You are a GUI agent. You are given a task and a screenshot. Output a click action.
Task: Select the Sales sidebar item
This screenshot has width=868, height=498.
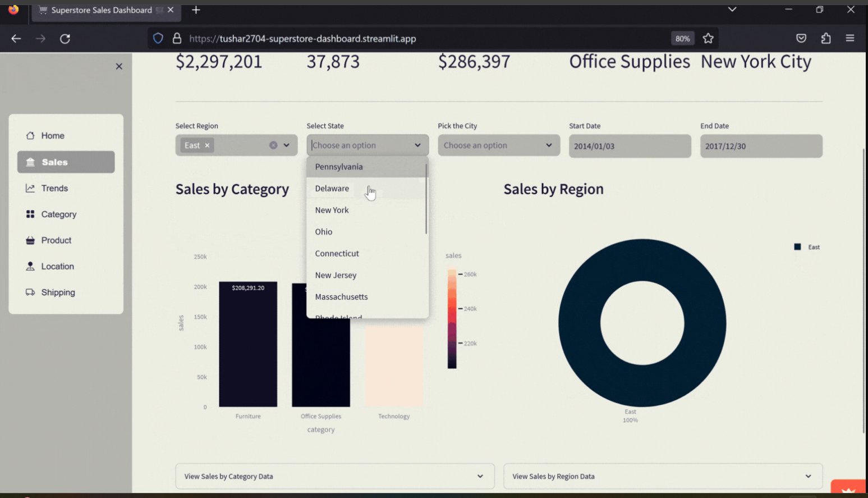click(66, 162)
